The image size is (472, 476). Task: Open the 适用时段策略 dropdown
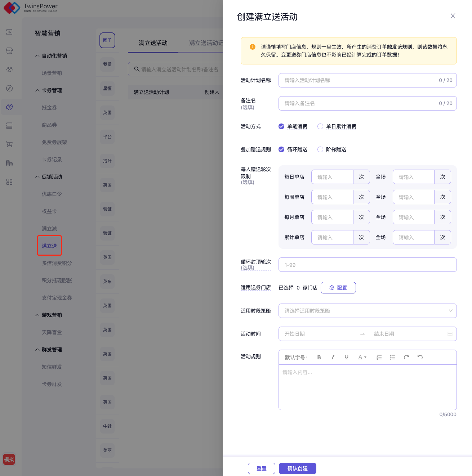pyautogui.click(x=367, y=311)
